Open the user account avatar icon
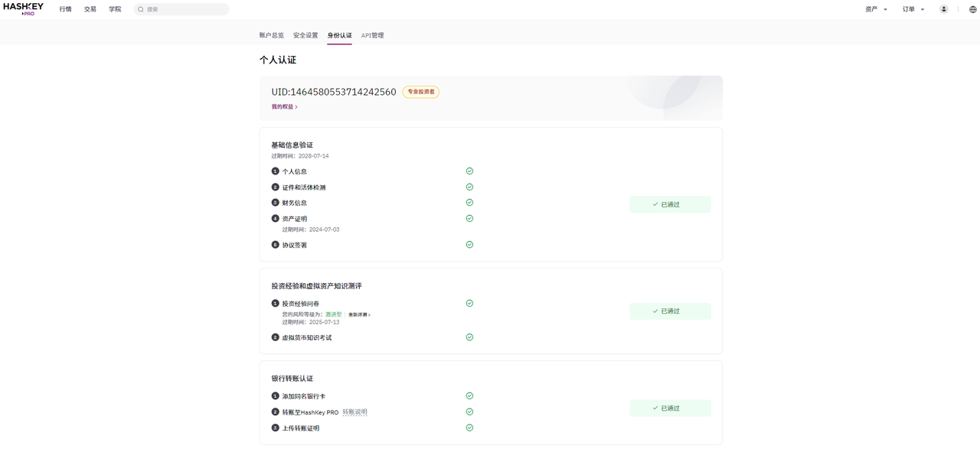This screenshot has width=980, height=449. click(944, 9)
